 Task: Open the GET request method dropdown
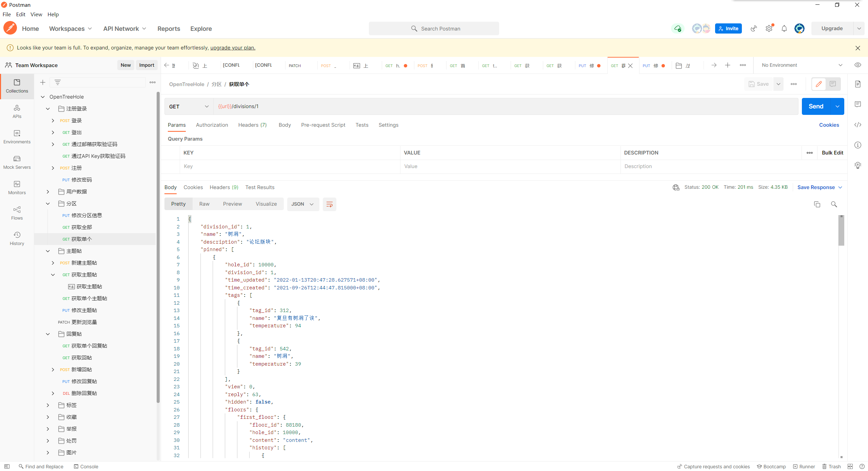(x=189, y=106)
